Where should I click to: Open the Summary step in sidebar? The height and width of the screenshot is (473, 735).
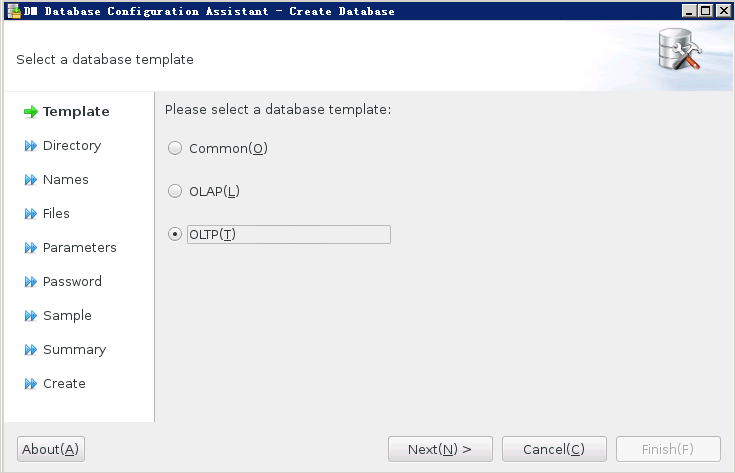point(75,350)
